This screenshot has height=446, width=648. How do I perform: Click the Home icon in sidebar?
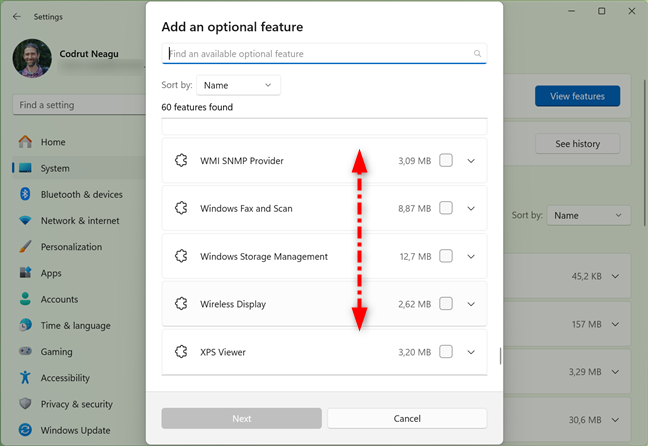[25, 142]
